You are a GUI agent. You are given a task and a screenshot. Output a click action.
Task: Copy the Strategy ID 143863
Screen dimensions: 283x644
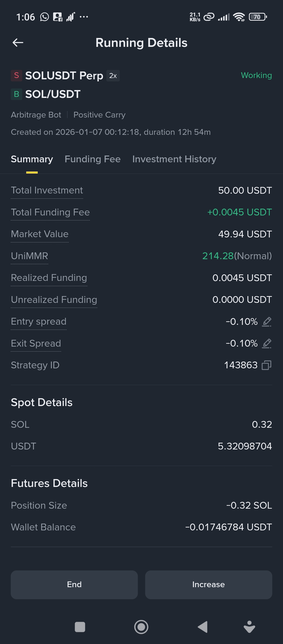click(266, 365)
